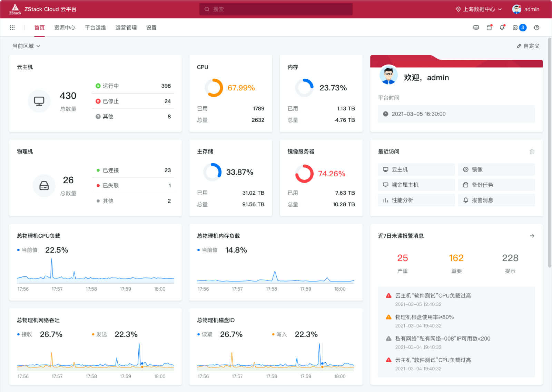Image resolution: width=552 pixels, height=392 pixels.
Task: Click the notification bell icon
Action: (x=502, y=28)
